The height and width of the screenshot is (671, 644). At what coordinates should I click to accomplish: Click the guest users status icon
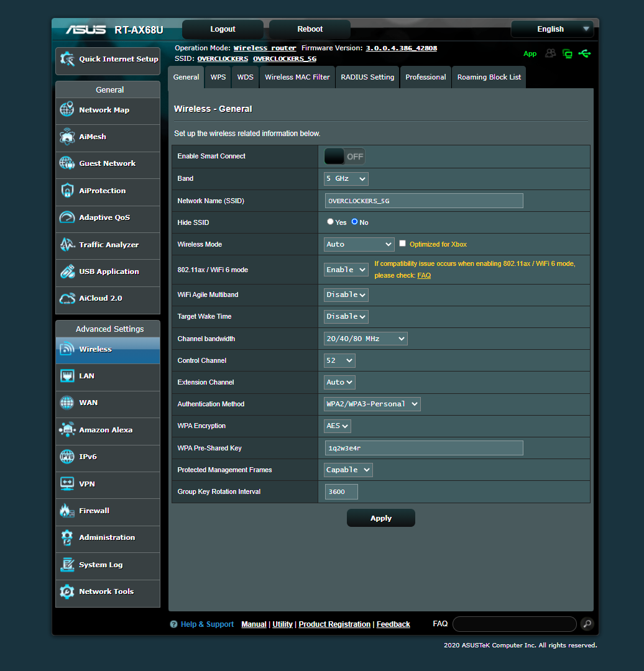[550, 53]
